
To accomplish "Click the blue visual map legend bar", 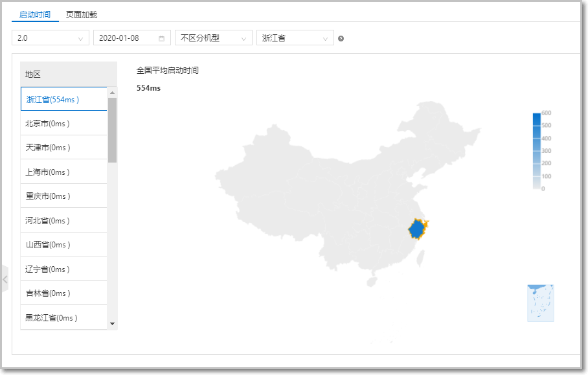I will pyautogui.click(x=537, y=151).
